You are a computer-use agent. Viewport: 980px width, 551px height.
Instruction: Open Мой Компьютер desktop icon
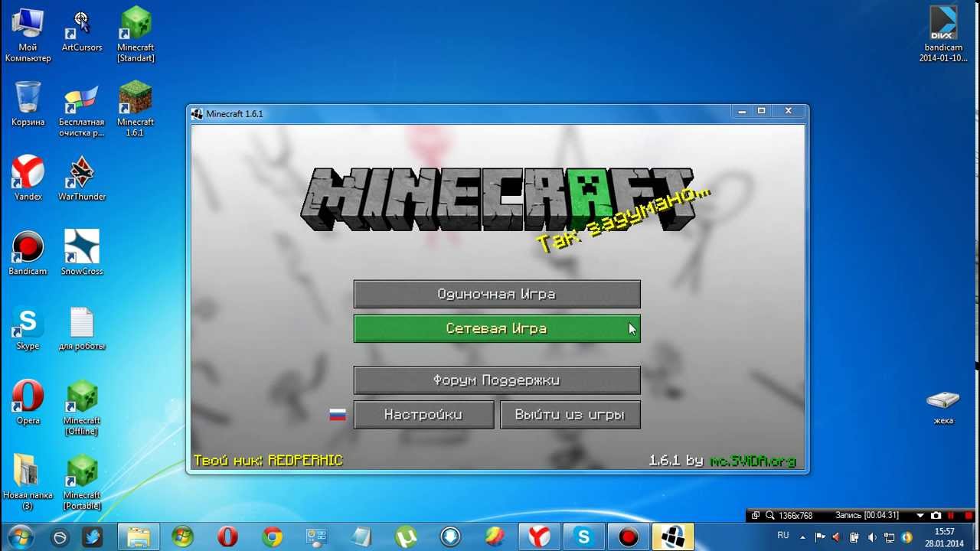[x=28, y=36]
